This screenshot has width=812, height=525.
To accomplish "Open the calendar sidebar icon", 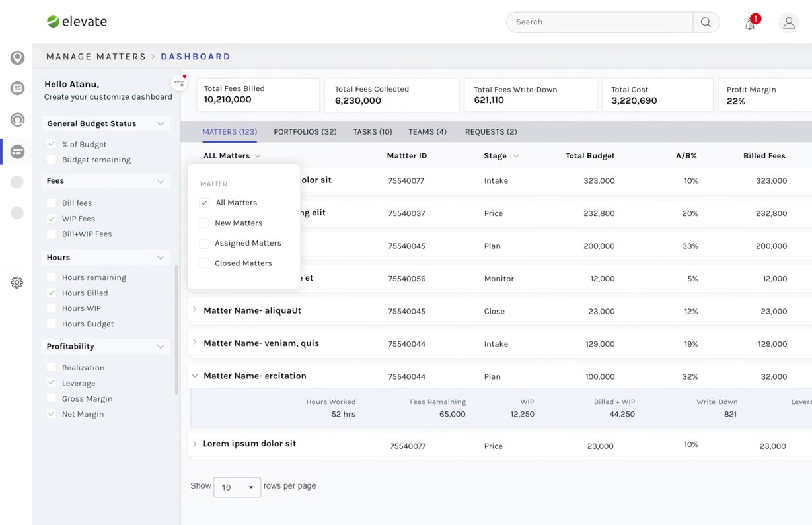I will point(17,88).
